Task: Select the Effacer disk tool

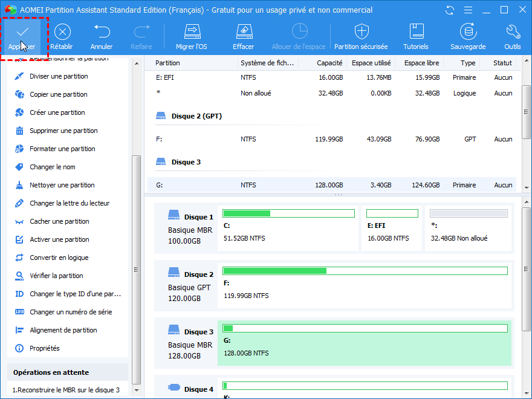Action: tap(243, 32)
